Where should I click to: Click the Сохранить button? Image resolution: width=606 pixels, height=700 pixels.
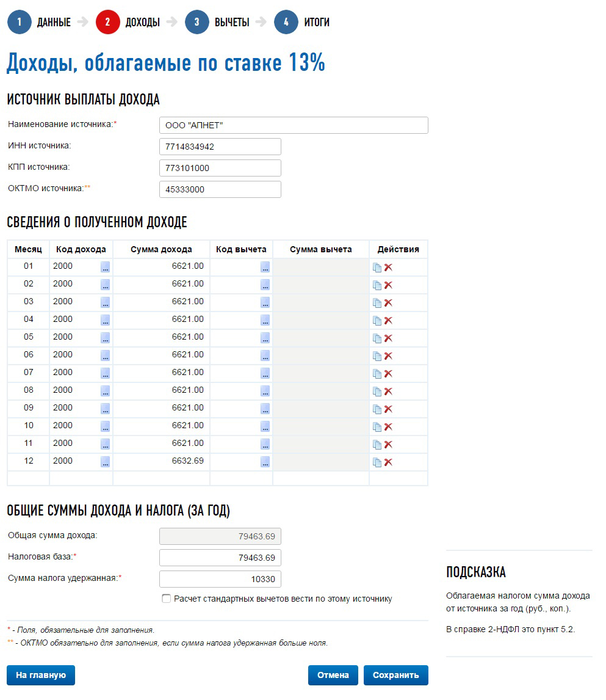point(396,675)
